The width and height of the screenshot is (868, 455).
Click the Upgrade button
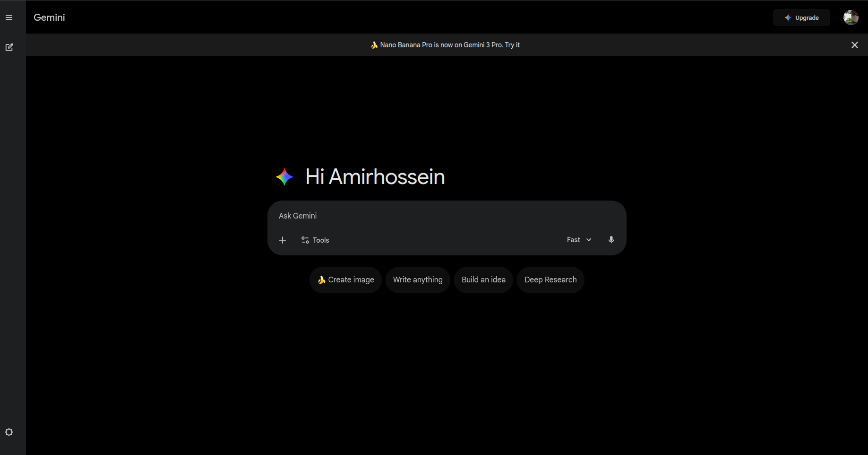coord(801,17)
